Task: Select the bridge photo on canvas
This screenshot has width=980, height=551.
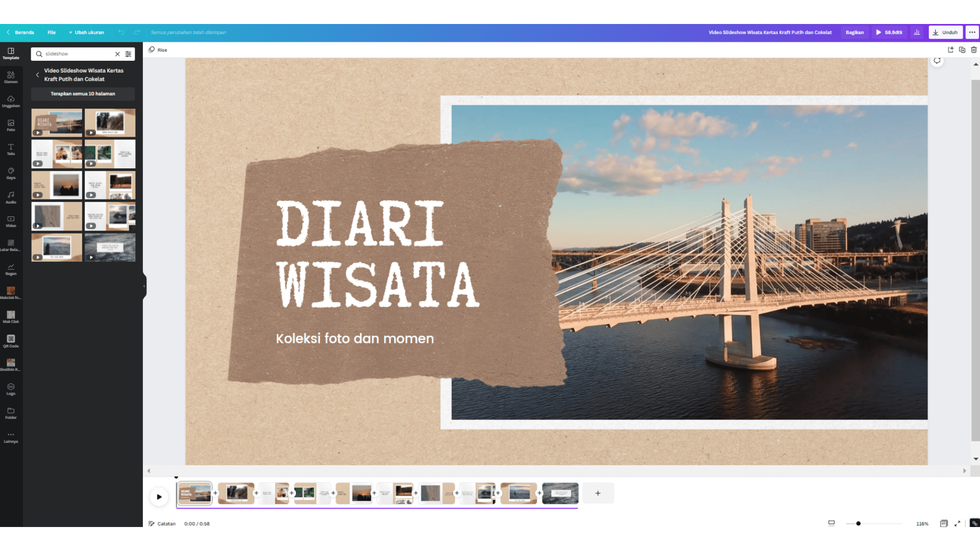Action: [x=740, y=262]
